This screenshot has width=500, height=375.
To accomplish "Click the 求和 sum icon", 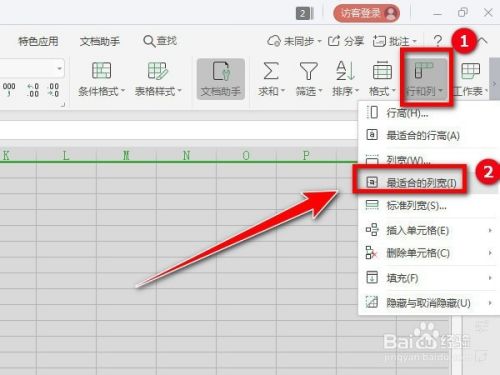I will [271, 71].
